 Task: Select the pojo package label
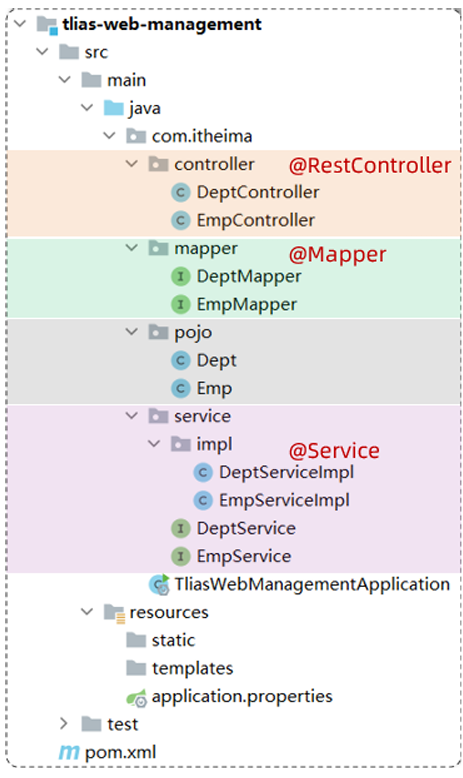(x=193, y=333)
